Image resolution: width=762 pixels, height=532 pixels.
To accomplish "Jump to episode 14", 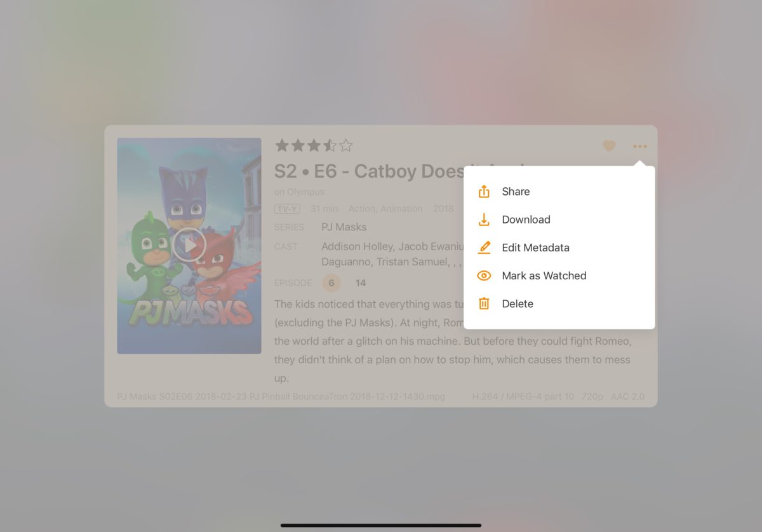I will tap(360, 283).
